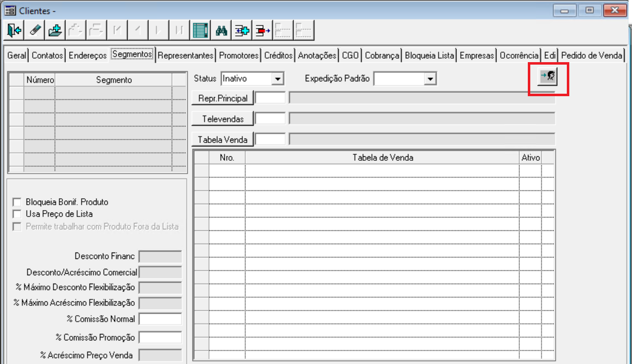View the Anotações tab

317,56
